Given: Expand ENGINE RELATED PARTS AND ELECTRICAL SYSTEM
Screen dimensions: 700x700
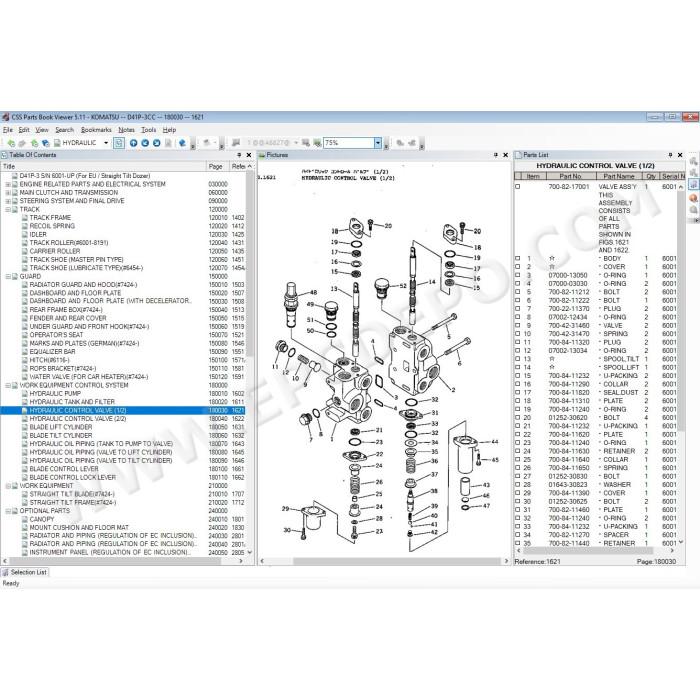Looking at the screenshot, I should click(8, 184).
